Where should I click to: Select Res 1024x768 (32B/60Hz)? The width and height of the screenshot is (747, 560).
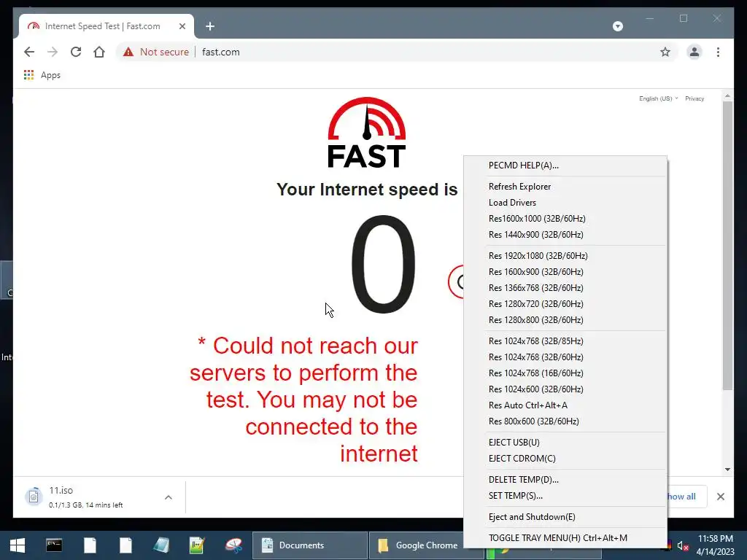tap(565, 357)
